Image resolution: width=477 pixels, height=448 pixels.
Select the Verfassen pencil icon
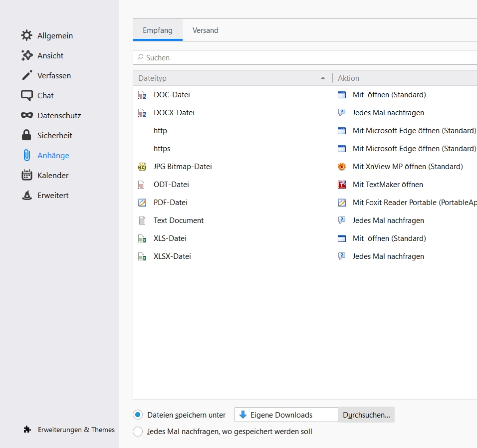point(26,75)
